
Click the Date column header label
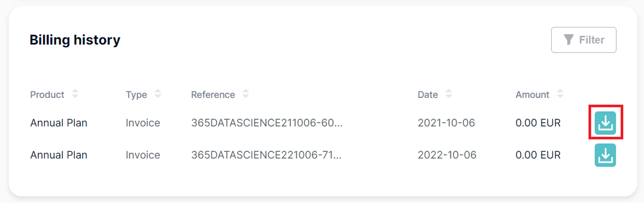click(x=428, y=94)
